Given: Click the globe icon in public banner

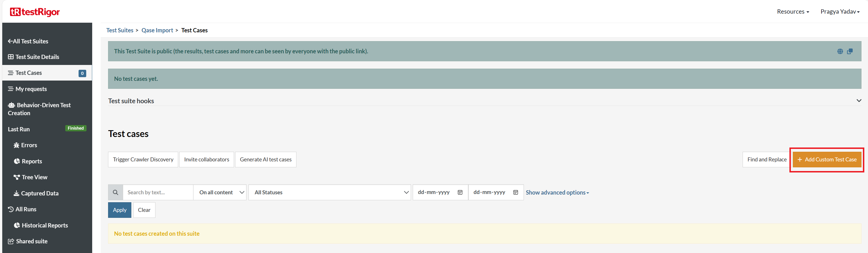Looking at the screenshot, I should 840,51.
